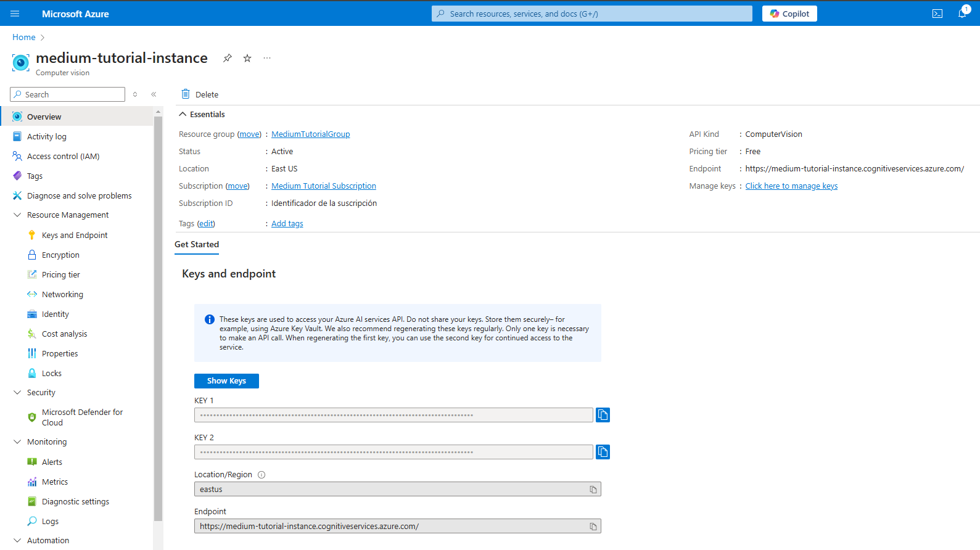Open Cloud Shell from the top bar

pyautogui.click(x=937, y=14)
